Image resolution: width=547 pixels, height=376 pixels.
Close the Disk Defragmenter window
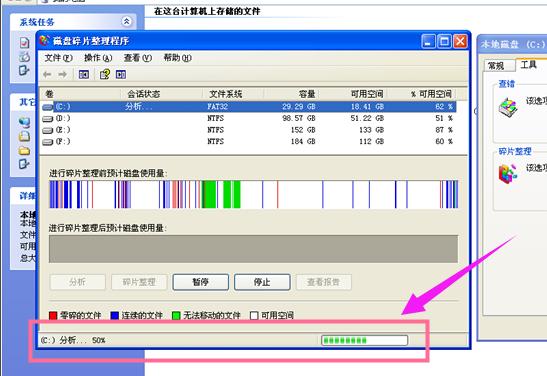pos(460,42)
